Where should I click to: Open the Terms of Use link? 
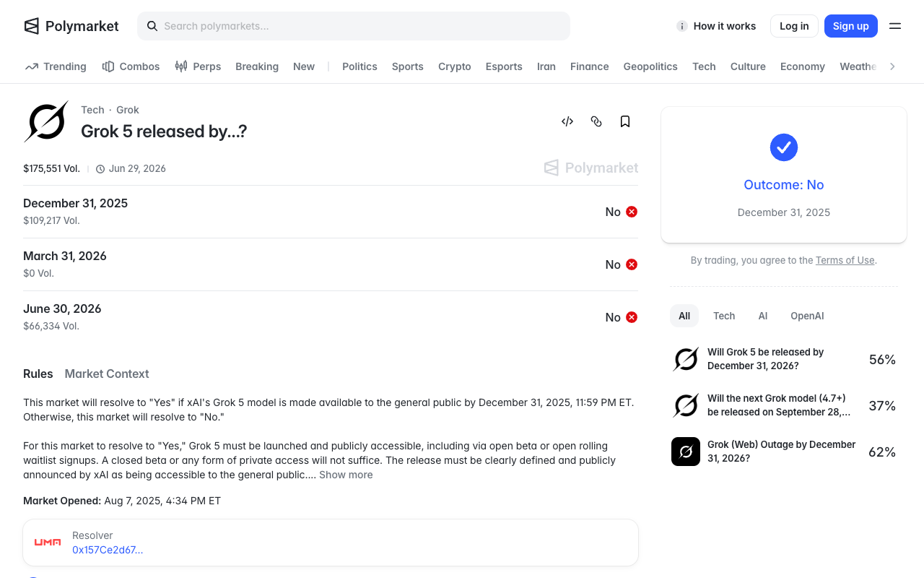845,260
